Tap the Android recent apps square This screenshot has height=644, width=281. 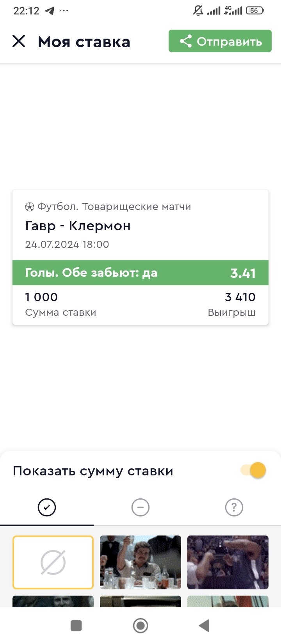[76, 626]
